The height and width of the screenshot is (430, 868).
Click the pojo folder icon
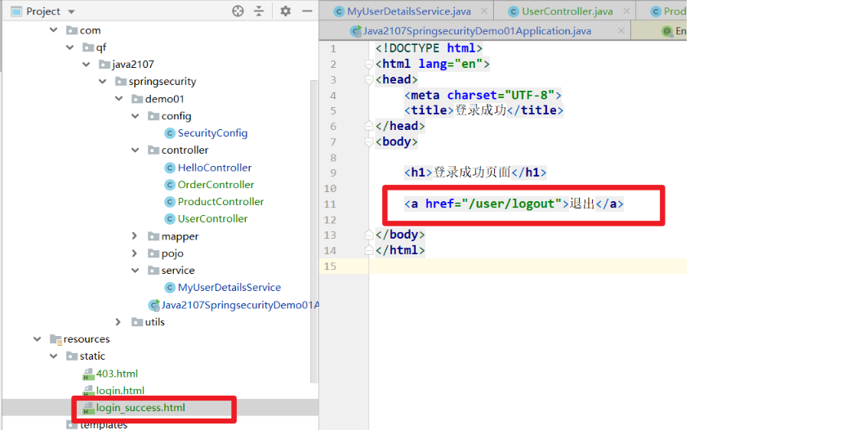click(154, 253)
